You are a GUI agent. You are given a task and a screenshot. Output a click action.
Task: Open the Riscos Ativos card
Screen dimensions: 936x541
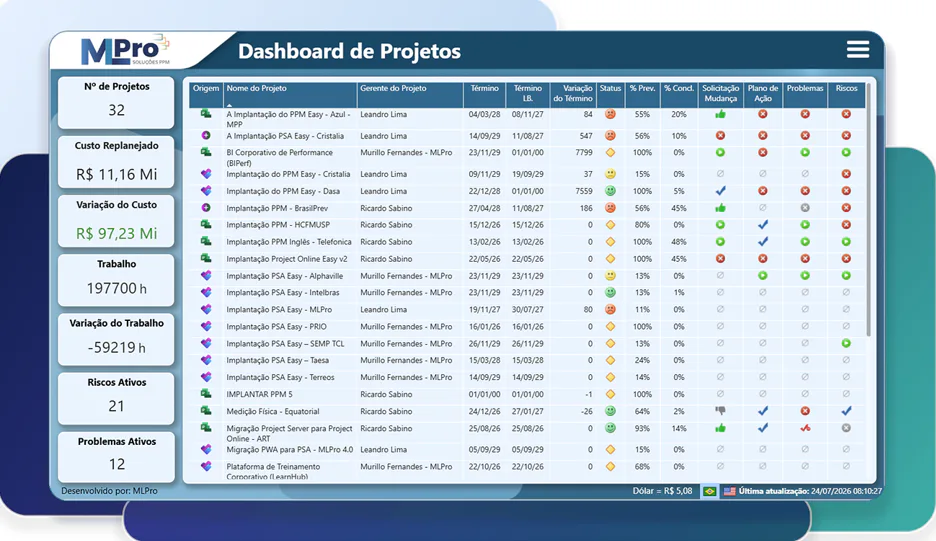coord(116,398)
